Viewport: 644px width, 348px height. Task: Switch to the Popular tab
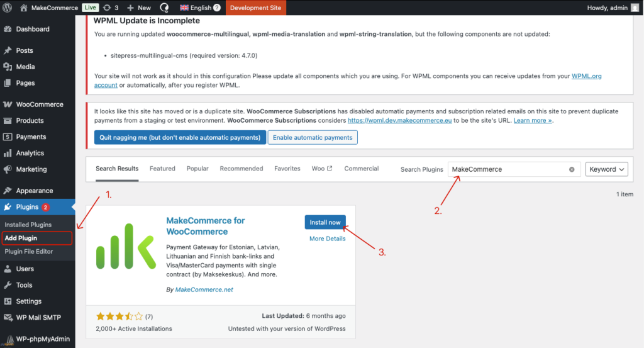click(197, 169)
